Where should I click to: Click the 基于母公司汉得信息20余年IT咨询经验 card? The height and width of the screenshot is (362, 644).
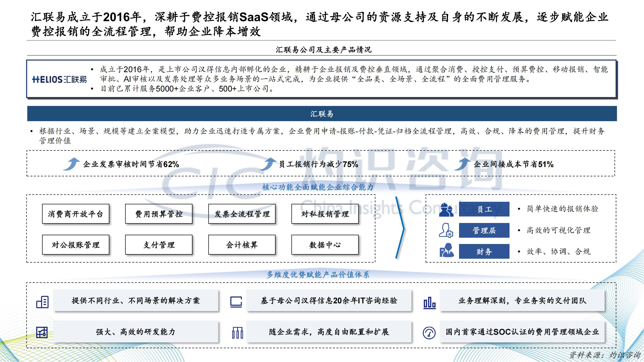point(329,300)
